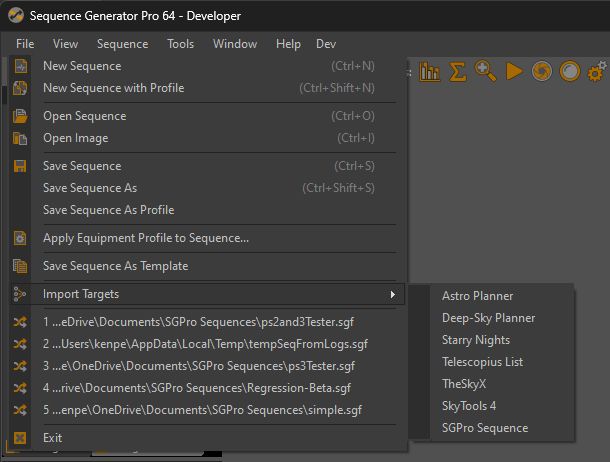Expand the Import Targets submenu arrow
Screen dimensions: 610x462
393,294
